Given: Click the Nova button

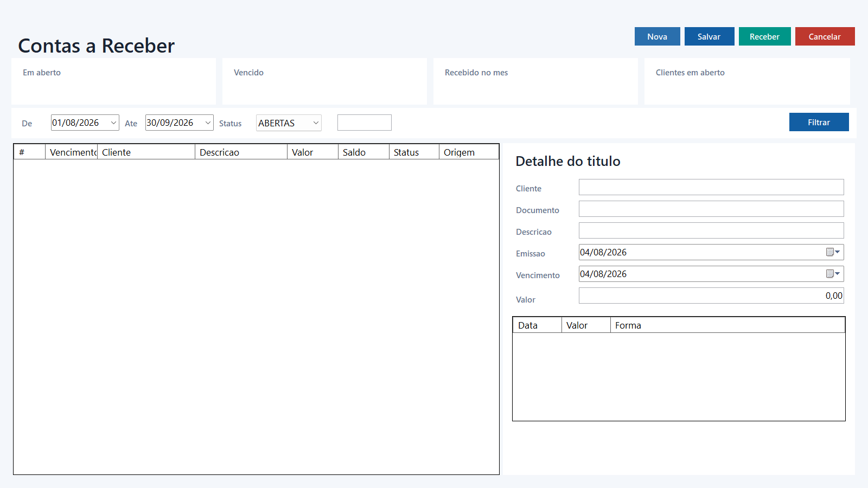Looking at the screenshot, I should tap(657, 36).
